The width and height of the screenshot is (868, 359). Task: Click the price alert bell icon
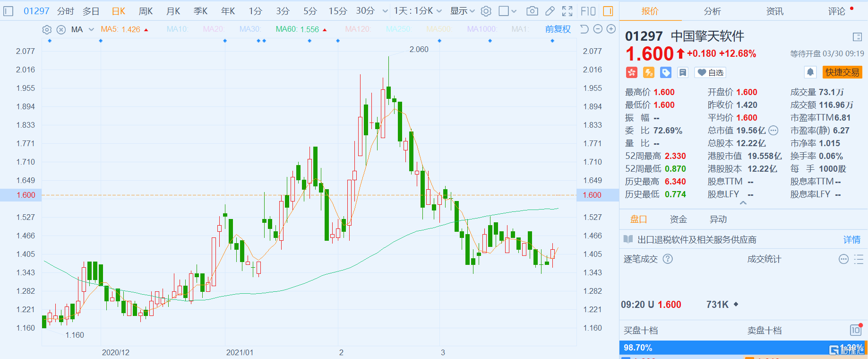point(810,72)
